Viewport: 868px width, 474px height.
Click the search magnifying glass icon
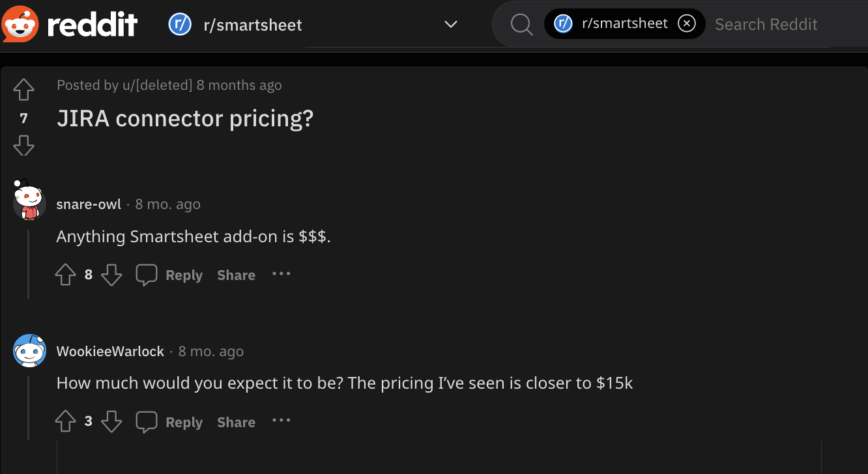pos(521,24)
